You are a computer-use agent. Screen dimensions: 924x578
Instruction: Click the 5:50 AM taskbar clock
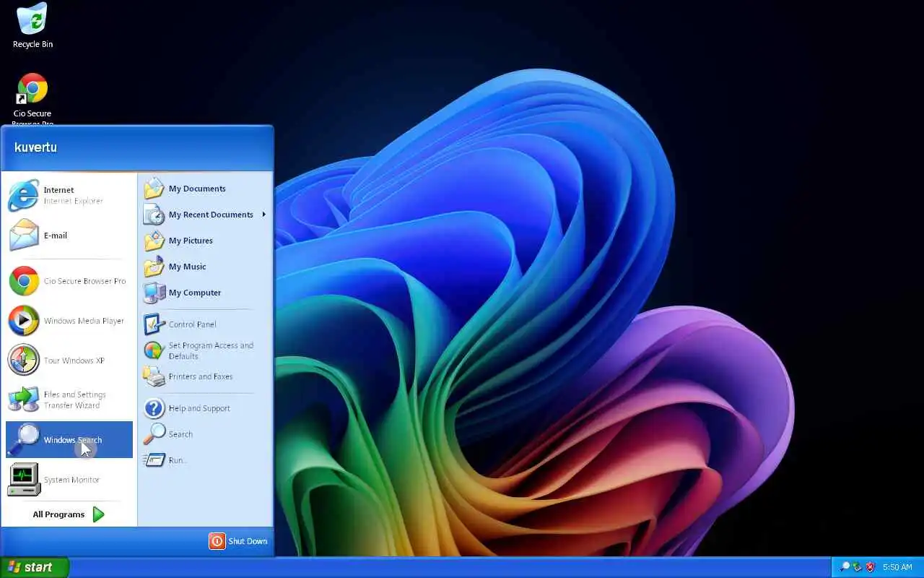tap(897, 567)
